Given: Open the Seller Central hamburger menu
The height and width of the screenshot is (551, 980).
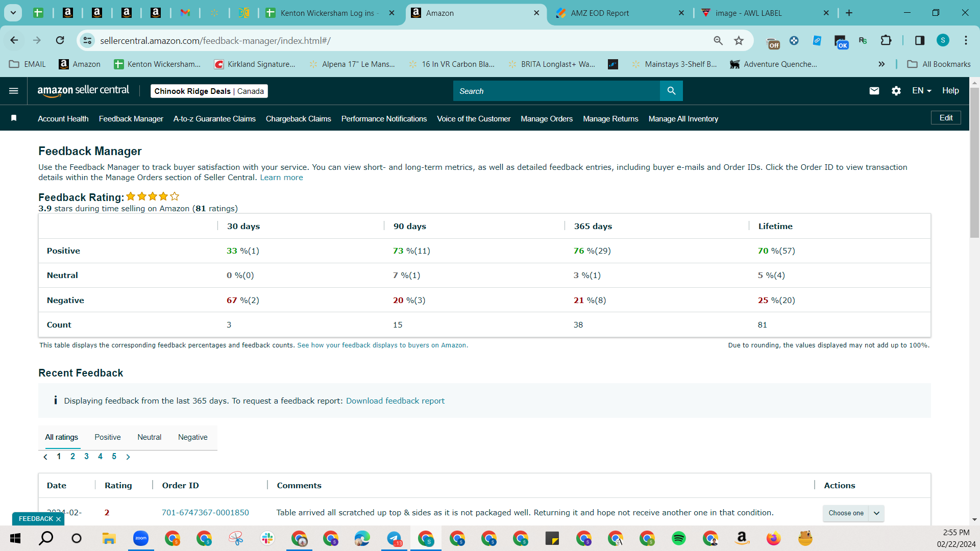Looking at the screenshot, I should point(14,91).
